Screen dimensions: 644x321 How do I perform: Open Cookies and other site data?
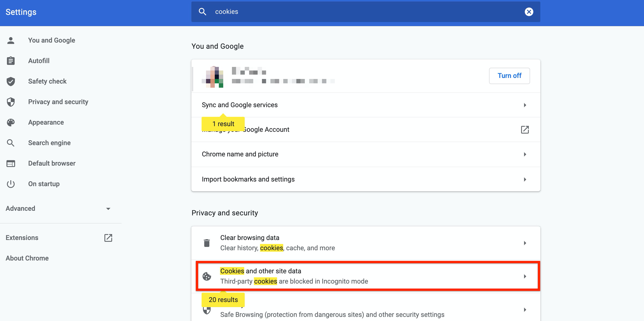366,276
